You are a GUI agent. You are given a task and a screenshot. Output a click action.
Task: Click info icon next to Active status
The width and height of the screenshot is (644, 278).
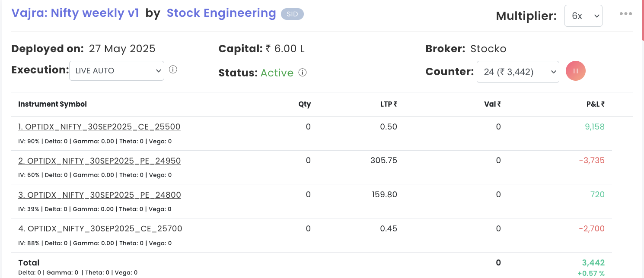303,73
